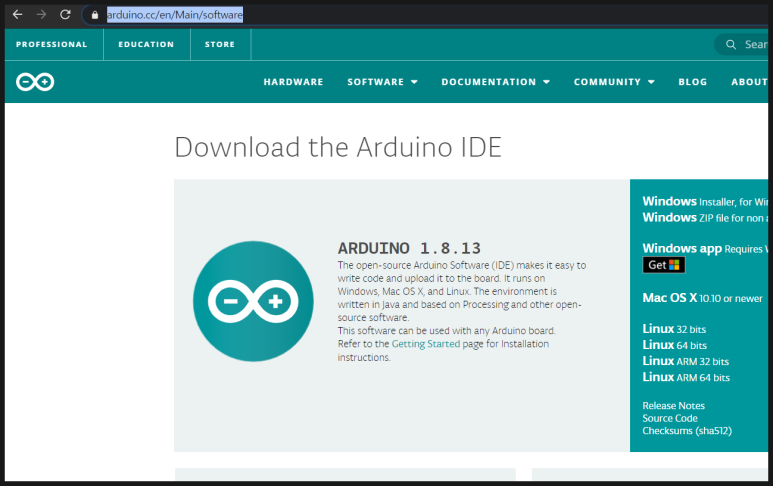Download the Linux 32 bits version

pyautogui.click(x=674, y=329)
